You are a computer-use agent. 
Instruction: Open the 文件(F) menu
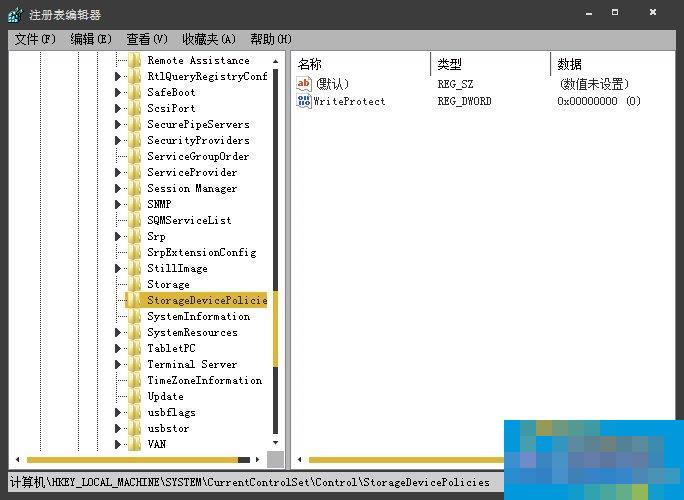coord(35,39)
